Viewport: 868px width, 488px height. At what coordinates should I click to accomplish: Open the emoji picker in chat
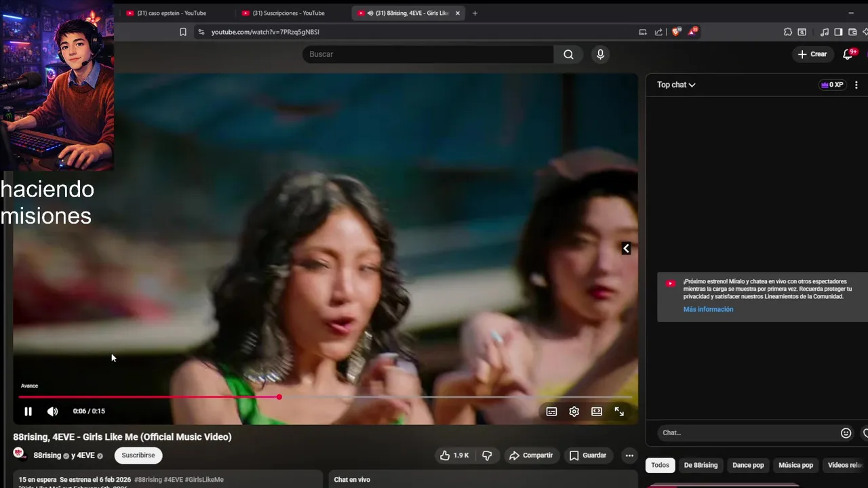point(846,432)
